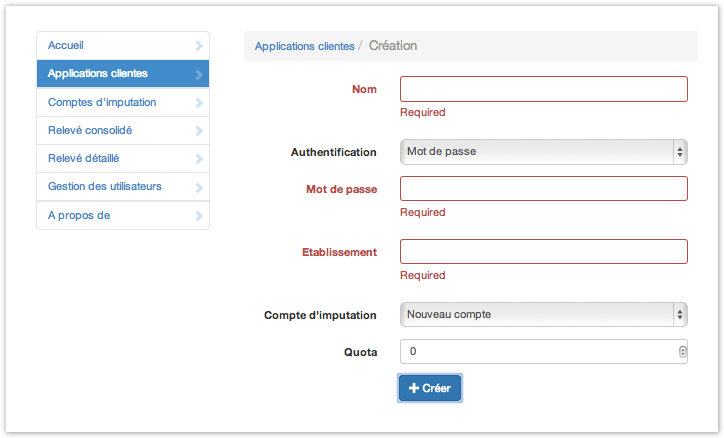Click chevron icon beside Gestion des utilisateurs

199,187
